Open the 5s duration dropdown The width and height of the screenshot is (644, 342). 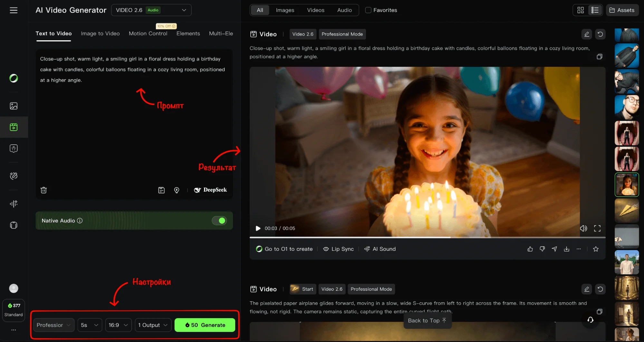click(x=90, y=325)
